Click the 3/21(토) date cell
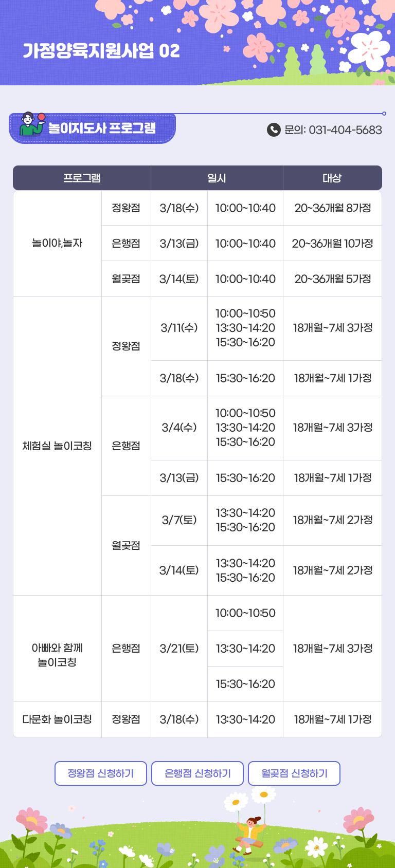395x868 pixels. [x=179, y=649]
